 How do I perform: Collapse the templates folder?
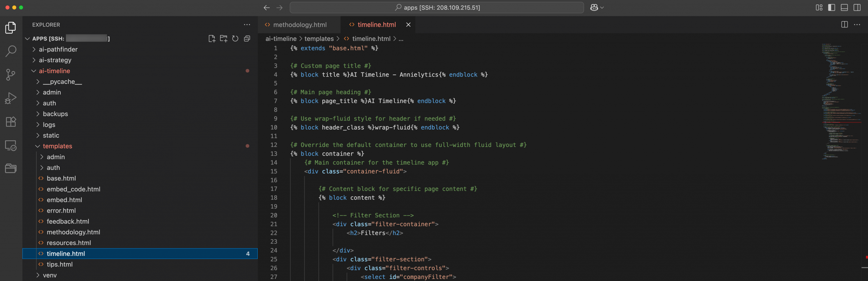(57, 146)
